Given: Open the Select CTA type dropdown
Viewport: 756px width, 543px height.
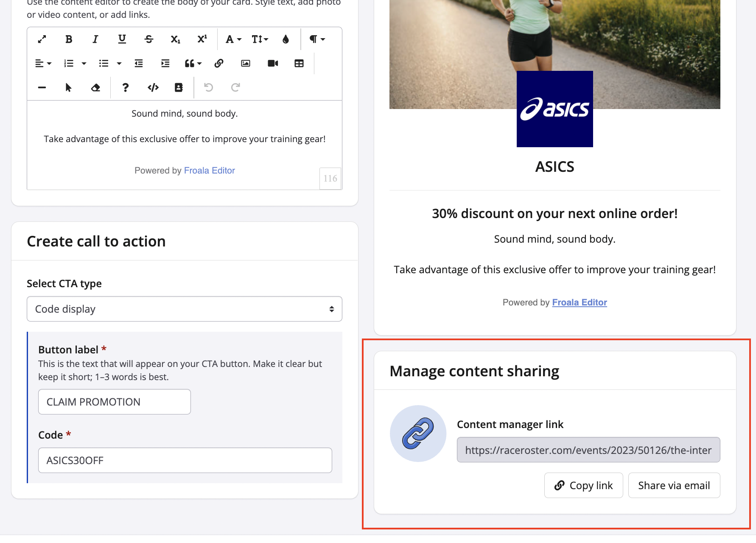Looking at the screenshot, I should [184, 309].
